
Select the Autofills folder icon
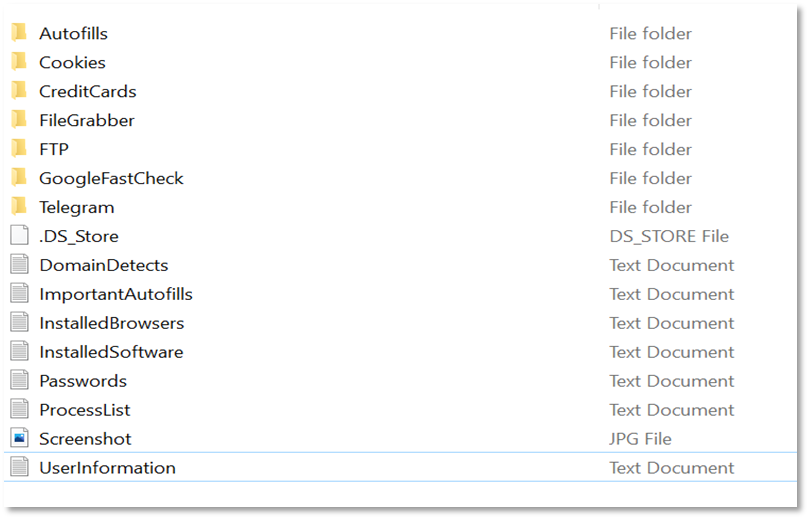point(19,33)
